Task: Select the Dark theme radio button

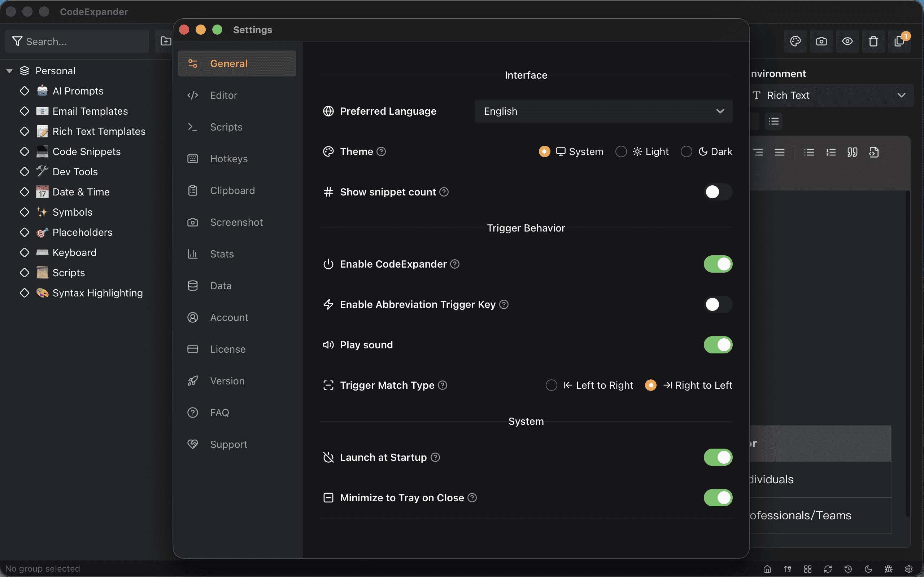Action: tap(686, 151)
